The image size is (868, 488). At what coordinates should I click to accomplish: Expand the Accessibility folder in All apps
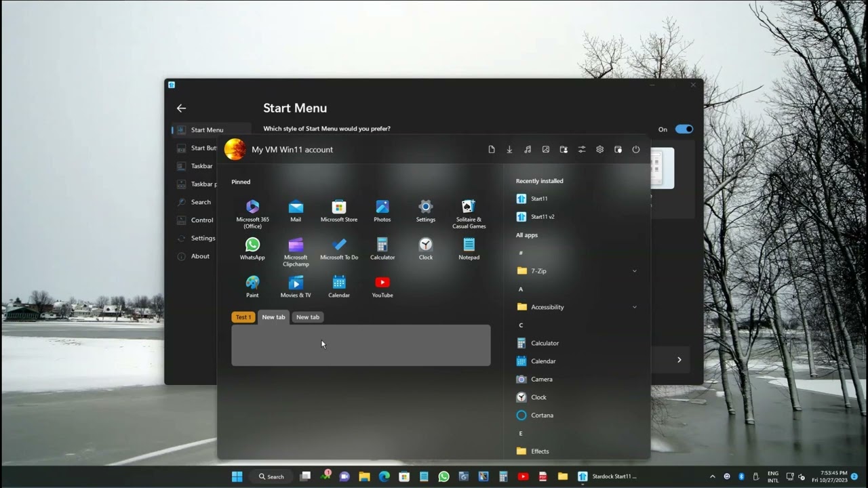point(576,307)
